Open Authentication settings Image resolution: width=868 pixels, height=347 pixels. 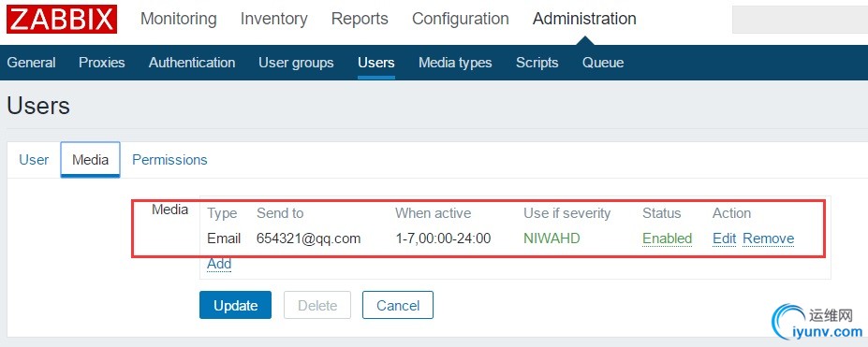point(192,63)
